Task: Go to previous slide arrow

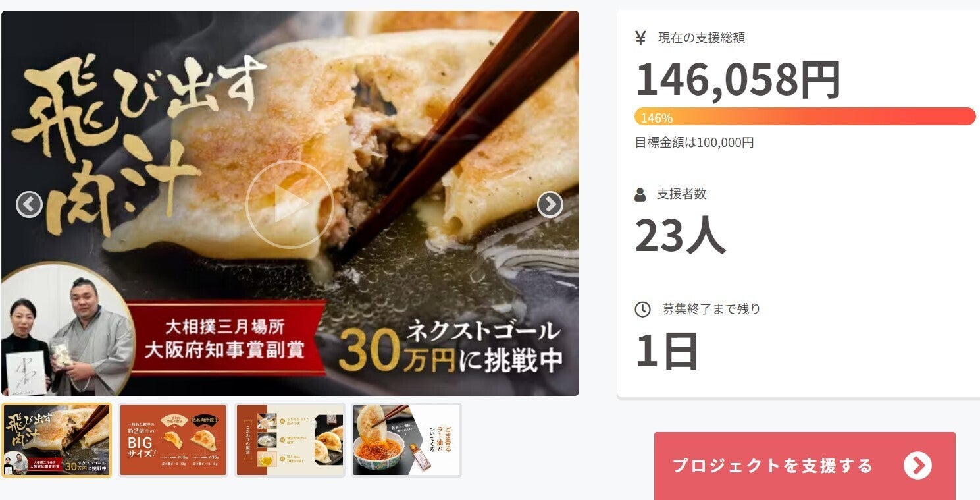Action: pyautogui.click(x=29, y=205)
